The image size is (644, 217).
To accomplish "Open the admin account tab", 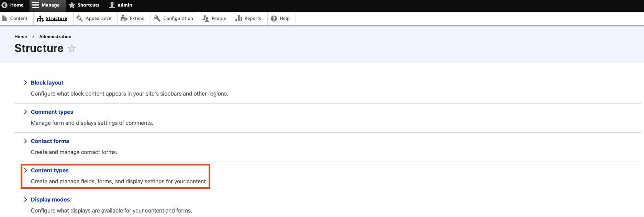I will pos(121,5).
